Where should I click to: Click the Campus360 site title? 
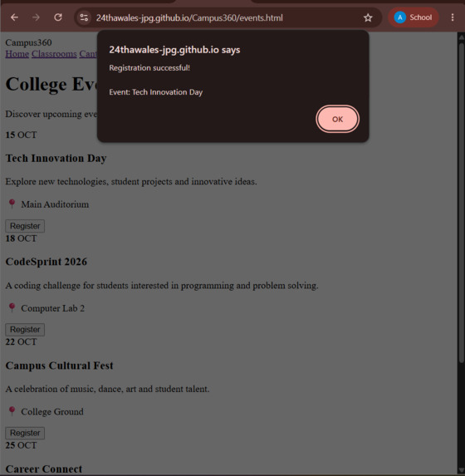(28, 42)
